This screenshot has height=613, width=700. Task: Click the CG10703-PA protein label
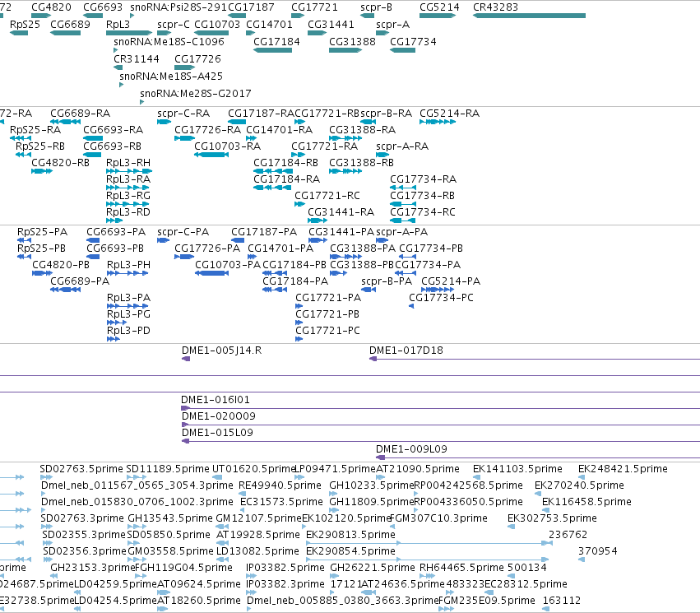228,265
